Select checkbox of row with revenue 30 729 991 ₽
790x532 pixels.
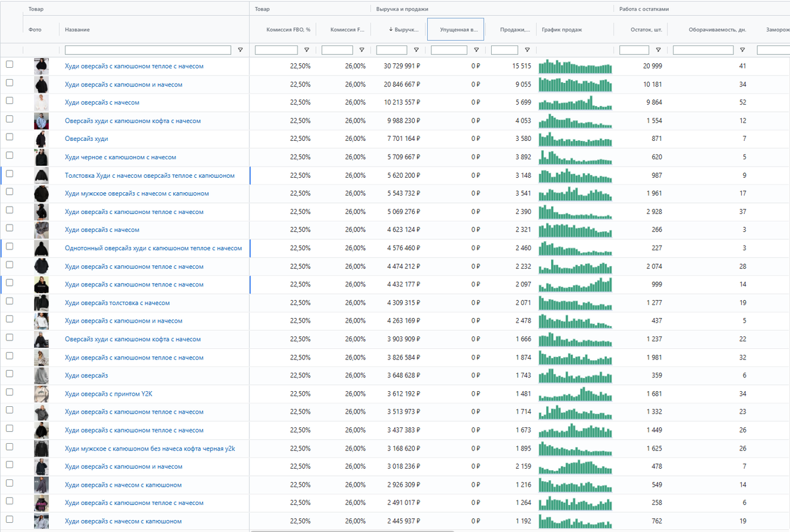coord(9,65)
